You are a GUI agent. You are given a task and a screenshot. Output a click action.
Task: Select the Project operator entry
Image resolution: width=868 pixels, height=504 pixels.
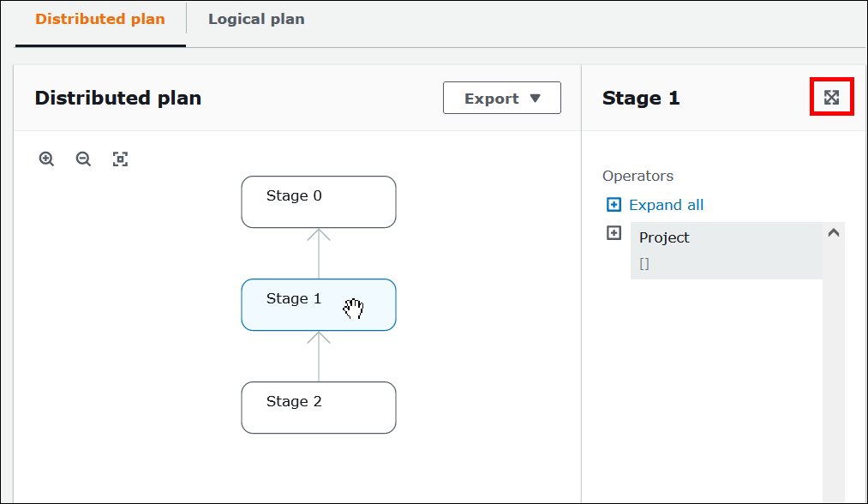(667, 237)
